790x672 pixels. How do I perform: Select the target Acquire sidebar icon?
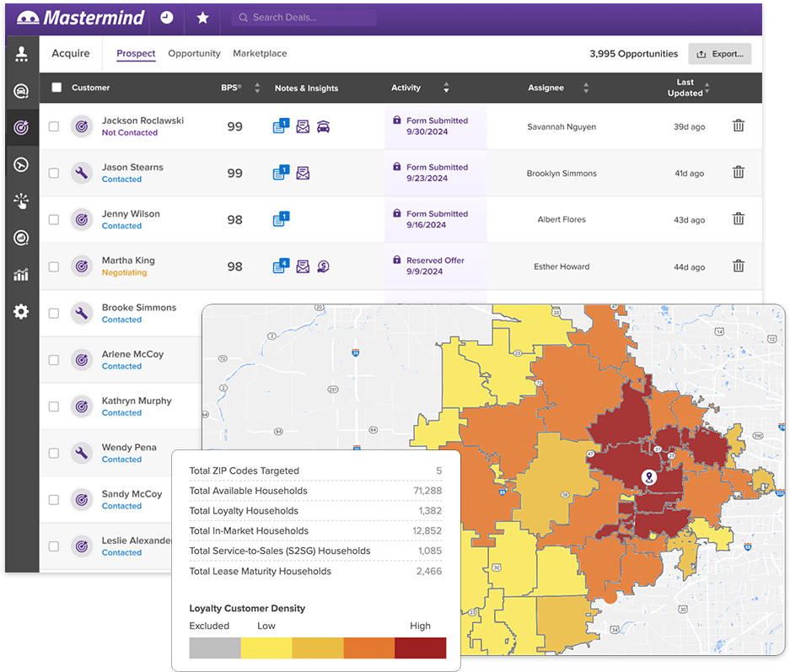click(x=21, y=127)
